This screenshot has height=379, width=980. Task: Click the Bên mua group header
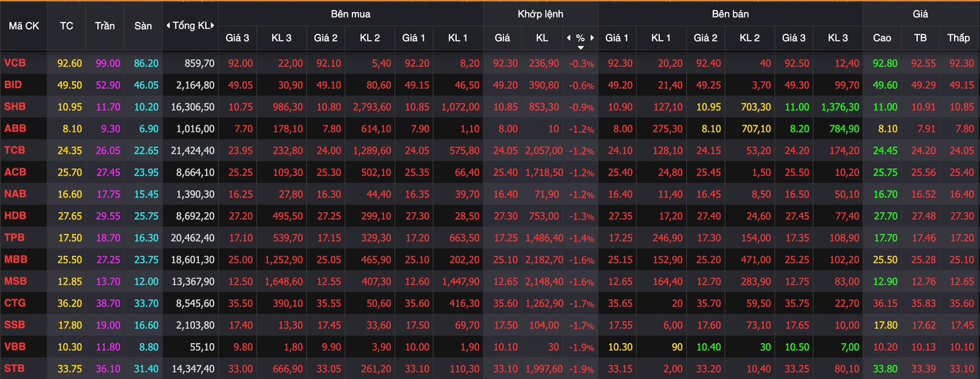click(x=350, y=14)
